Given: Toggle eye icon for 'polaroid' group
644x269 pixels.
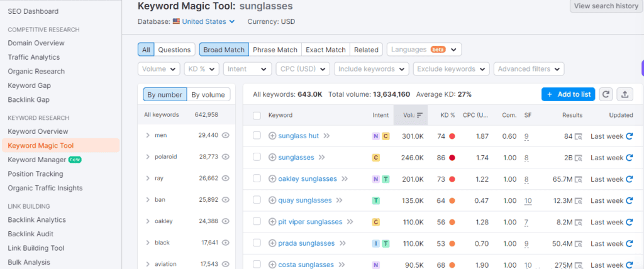Looking at the screenshot, I should [225, 156].
